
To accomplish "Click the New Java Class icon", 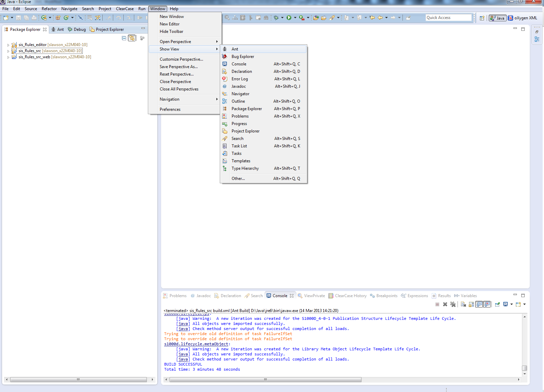I will click(x=66, y=18).
